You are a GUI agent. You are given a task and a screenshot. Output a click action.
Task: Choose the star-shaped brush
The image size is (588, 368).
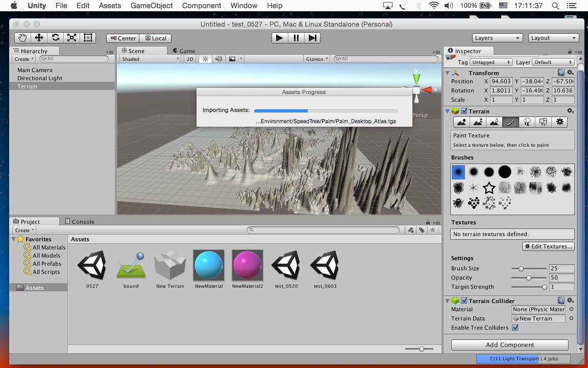coord(489,188)
